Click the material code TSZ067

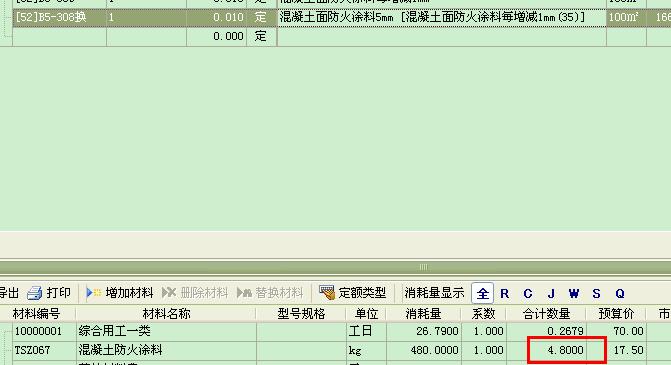tap(32, 350)
